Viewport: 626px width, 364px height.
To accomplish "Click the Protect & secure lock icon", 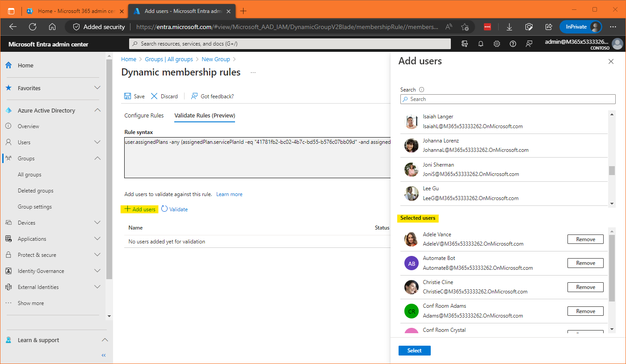I will (8, 255).
